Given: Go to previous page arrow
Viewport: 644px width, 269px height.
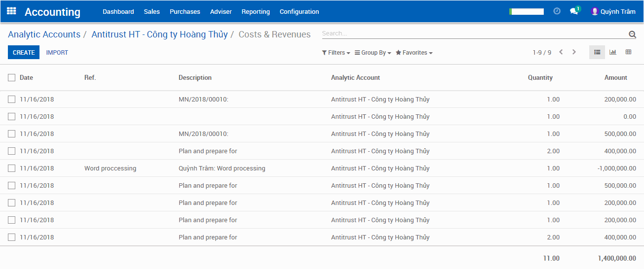Looking at the screenshot, I should coord(561,52).
